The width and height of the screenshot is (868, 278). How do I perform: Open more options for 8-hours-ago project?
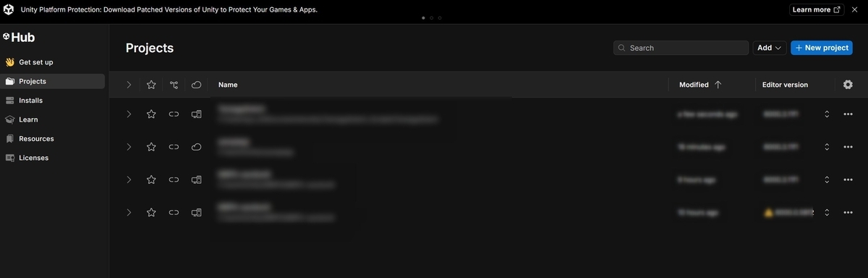(848, 180)
